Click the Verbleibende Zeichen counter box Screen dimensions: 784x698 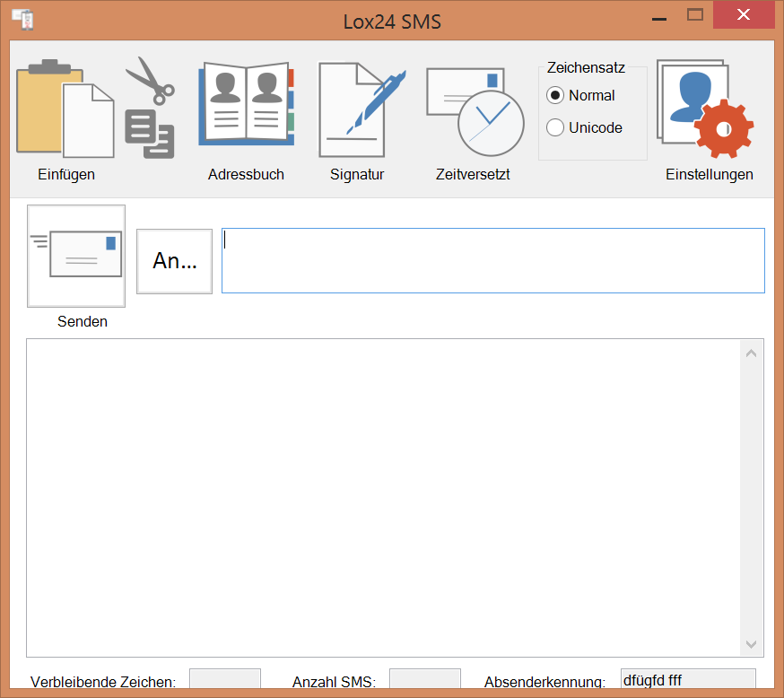[x=225, y=679]
